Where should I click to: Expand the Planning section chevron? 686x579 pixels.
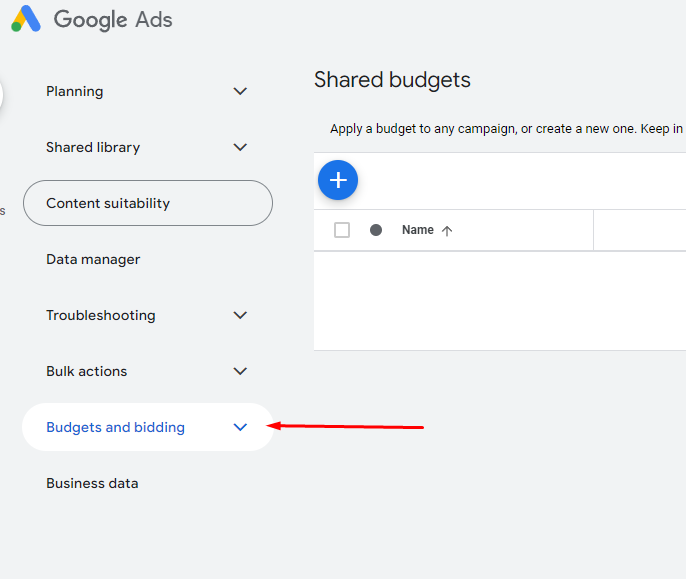click(x=240, y=91)
